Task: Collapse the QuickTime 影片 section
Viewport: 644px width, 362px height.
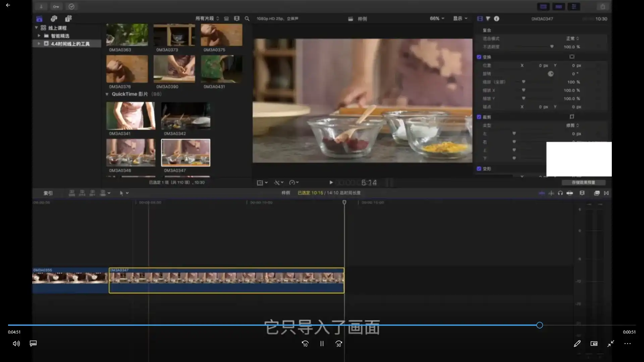Action: pyautogui.click(x=107, y=94)
